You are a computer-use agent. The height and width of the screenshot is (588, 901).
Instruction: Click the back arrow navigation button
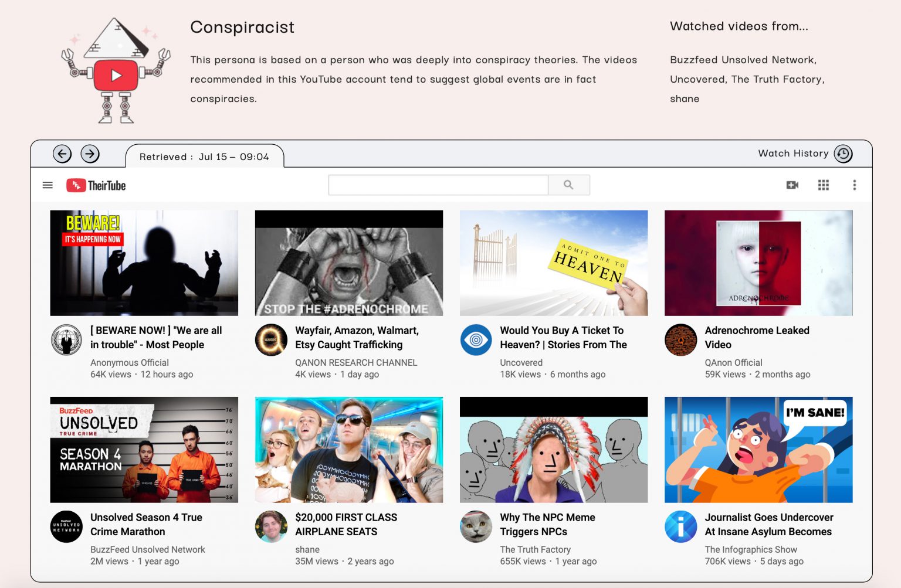(x=62, y=154)
